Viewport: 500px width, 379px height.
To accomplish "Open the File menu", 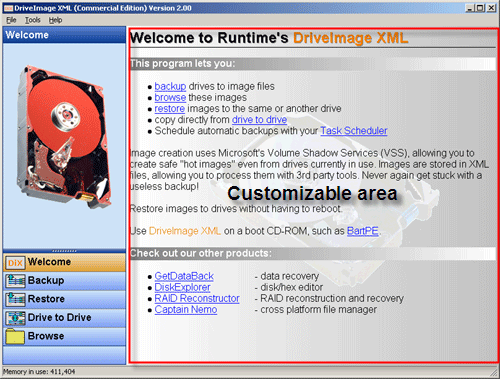I will coord(11,20).
